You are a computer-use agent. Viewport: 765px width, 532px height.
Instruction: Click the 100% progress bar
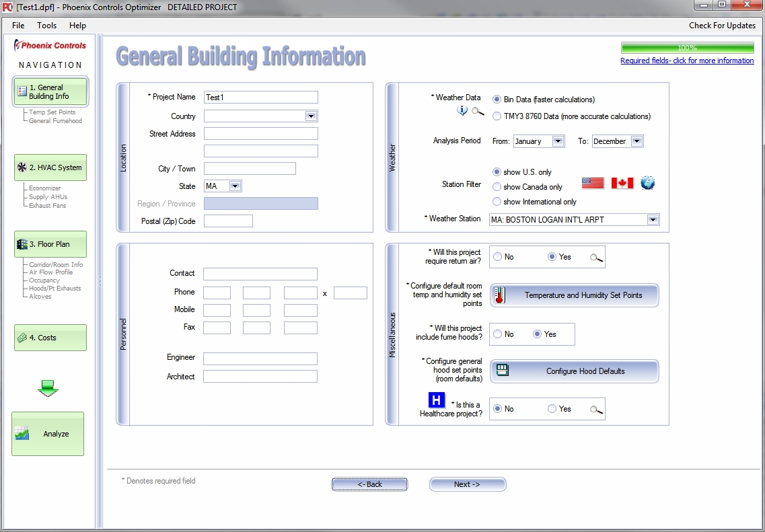[688, 48]
